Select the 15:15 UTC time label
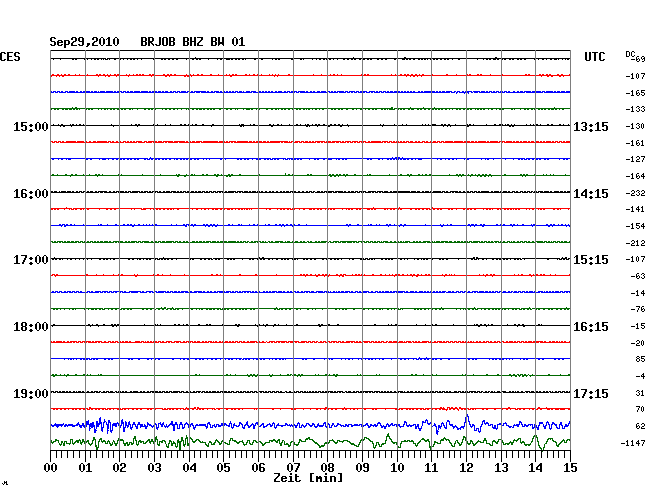 [591, 260]
